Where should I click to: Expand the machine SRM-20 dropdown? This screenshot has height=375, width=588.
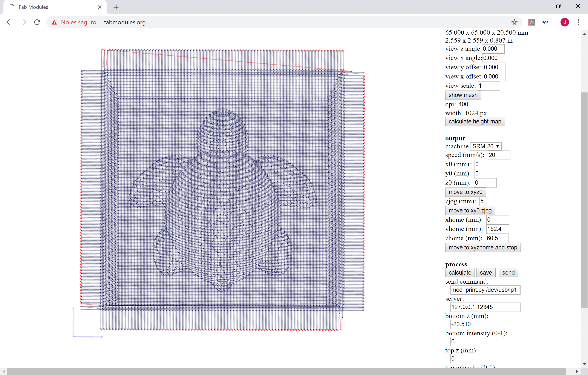(485, 146)
